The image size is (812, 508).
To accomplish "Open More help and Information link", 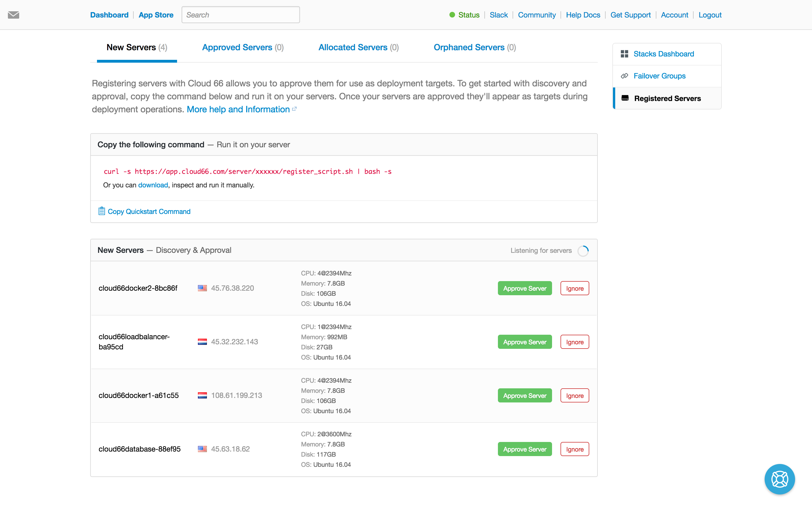I will pyautogui.click(x=238, y=109).
